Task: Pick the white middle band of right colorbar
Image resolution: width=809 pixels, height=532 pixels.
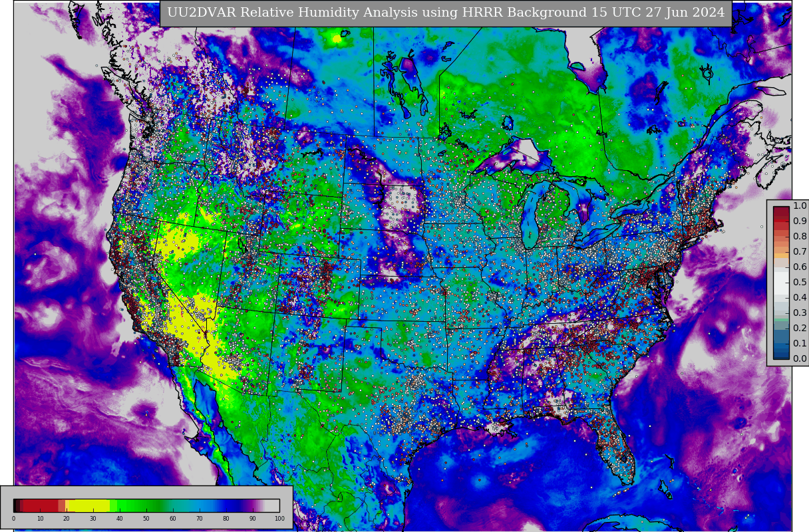Action: pos(781,283)
